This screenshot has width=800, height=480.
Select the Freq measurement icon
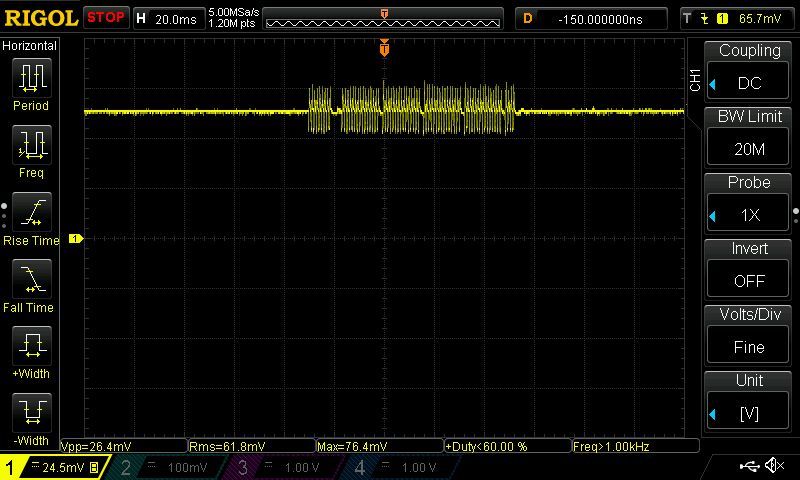point(32,144)
